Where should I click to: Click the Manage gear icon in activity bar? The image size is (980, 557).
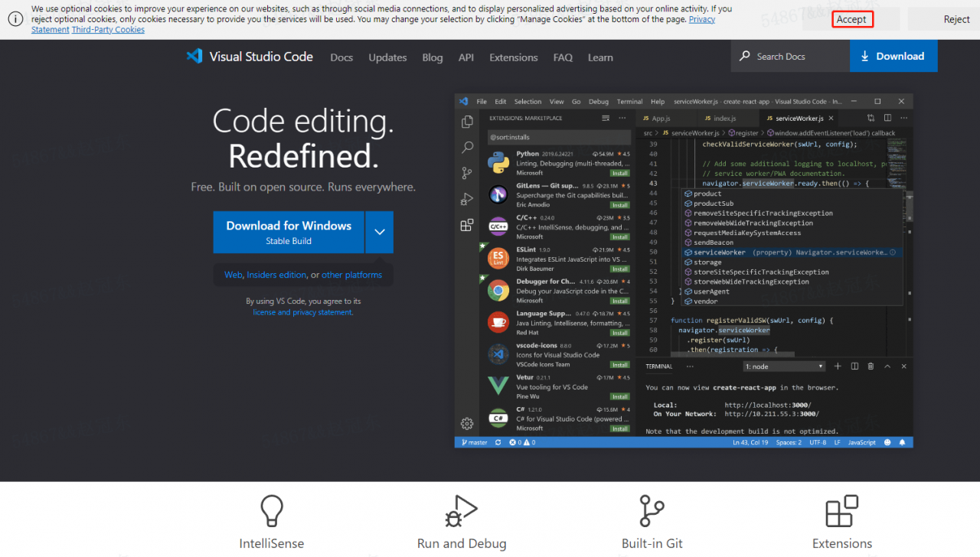467,423
